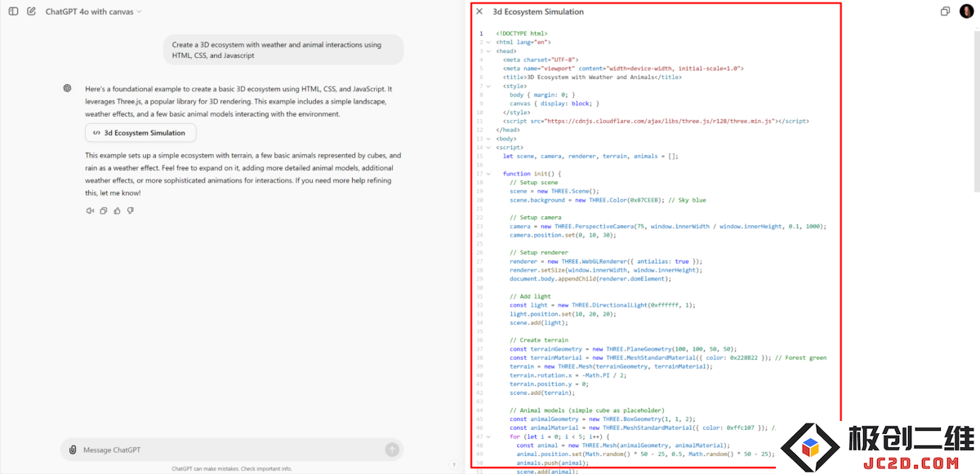Start a new chat with pencil icon

(x=31, y=11)
